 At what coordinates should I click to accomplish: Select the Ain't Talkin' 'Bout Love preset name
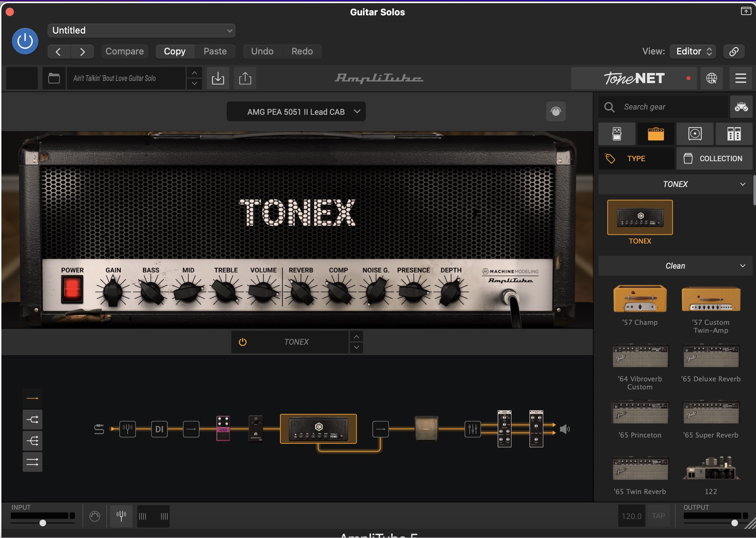(x=126, y=78)
